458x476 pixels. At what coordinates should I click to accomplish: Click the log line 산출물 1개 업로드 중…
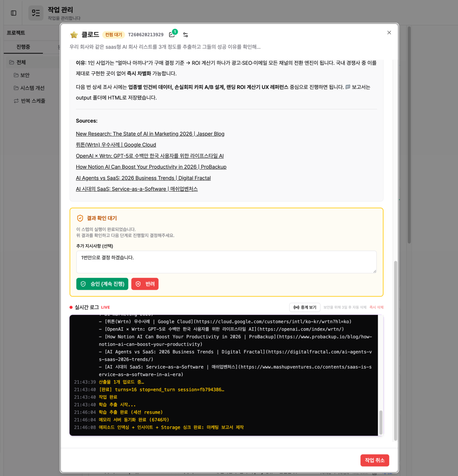tap(121, 382)
